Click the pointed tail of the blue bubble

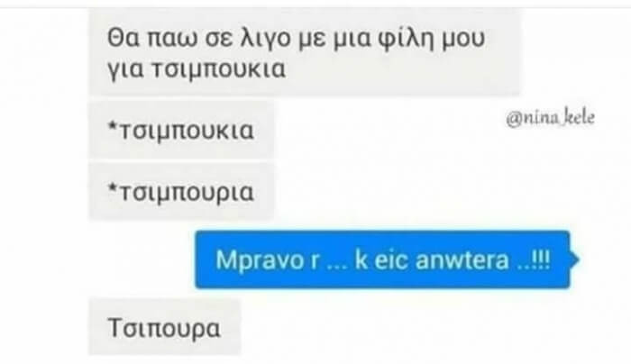(575, 259)
